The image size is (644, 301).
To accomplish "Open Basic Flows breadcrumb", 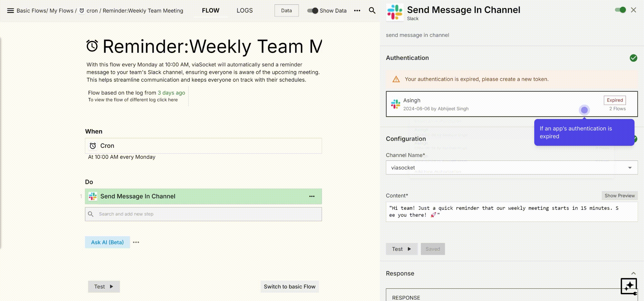I will (31, 11).
